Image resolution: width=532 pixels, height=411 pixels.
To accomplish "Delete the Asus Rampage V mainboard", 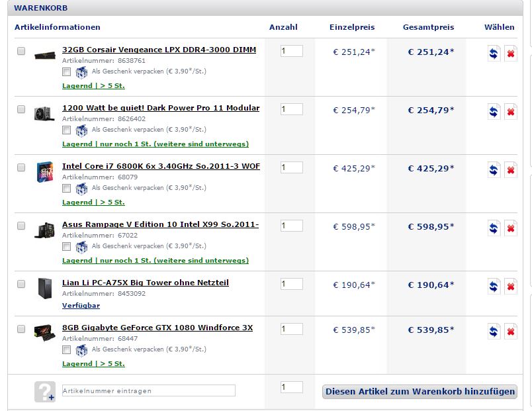I will (511, 228).
